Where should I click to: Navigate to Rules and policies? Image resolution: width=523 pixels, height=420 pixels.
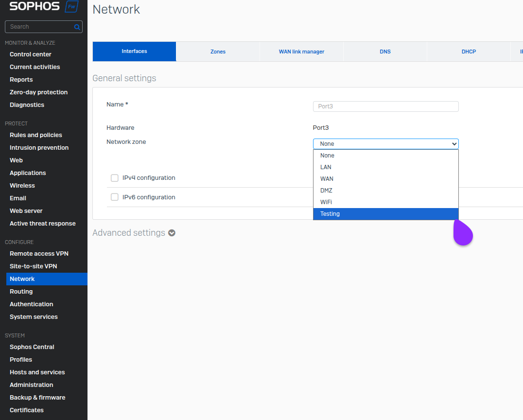pos(36,135)
